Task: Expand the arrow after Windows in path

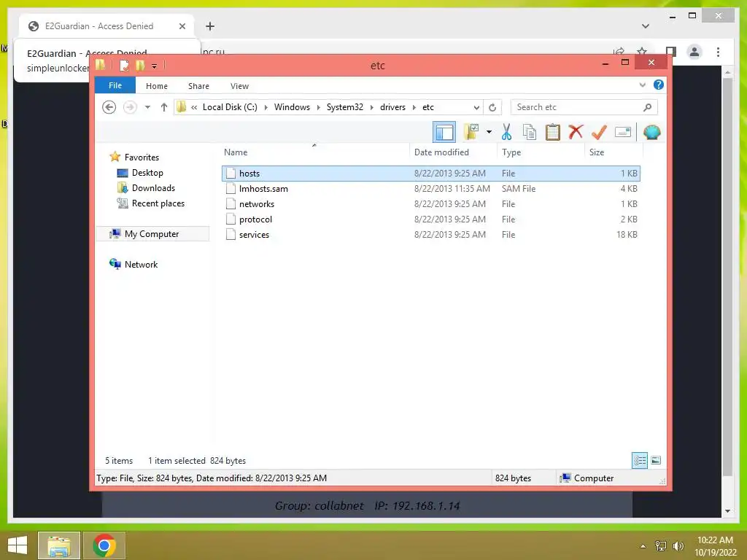Action: (318, 108)
